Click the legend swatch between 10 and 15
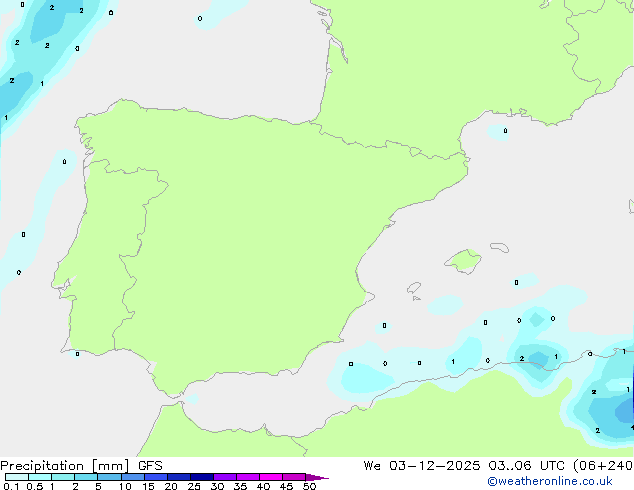This screenshot has height=490, width=634. click(132, 477)
